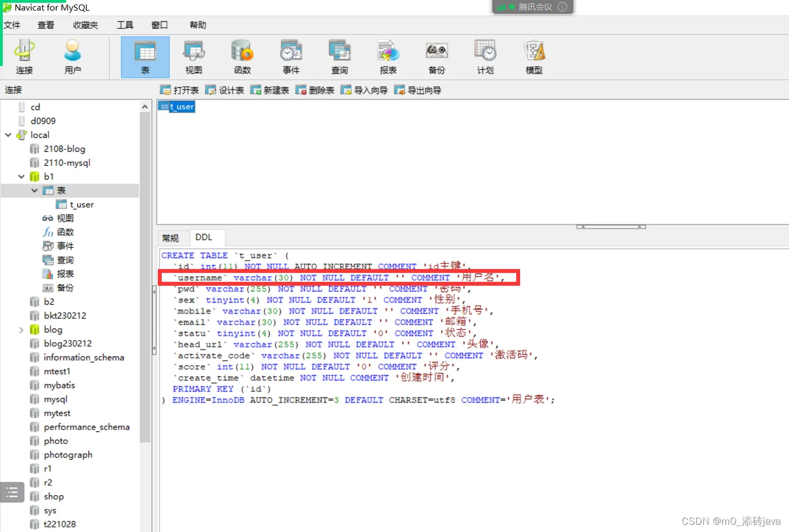Select the b2 database

(x=42, y=302)
